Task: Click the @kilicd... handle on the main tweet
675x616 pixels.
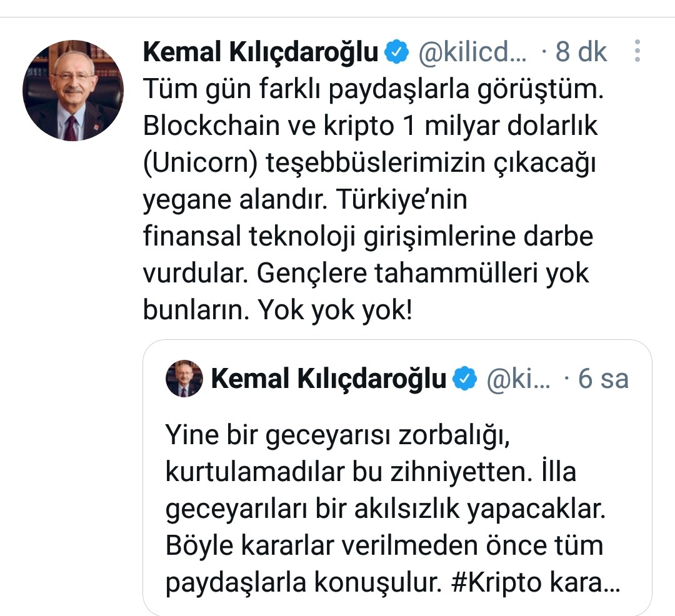Action: coord(472,52)
